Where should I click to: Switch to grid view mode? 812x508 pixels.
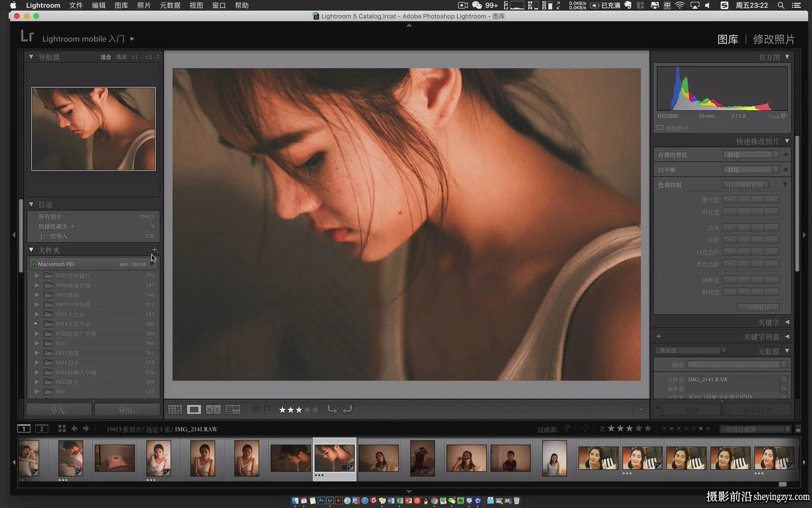175,409
